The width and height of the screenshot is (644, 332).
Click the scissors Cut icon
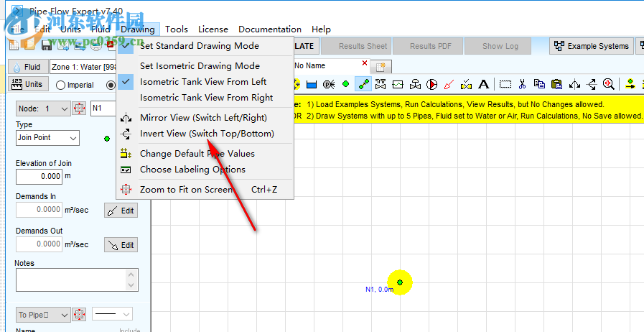pyautogui.click(x=523, y=84)
